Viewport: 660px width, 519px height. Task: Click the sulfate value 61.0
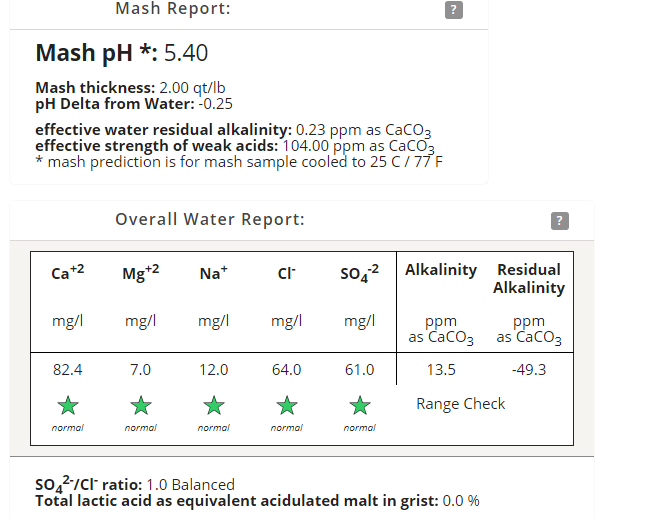(360, 370)
